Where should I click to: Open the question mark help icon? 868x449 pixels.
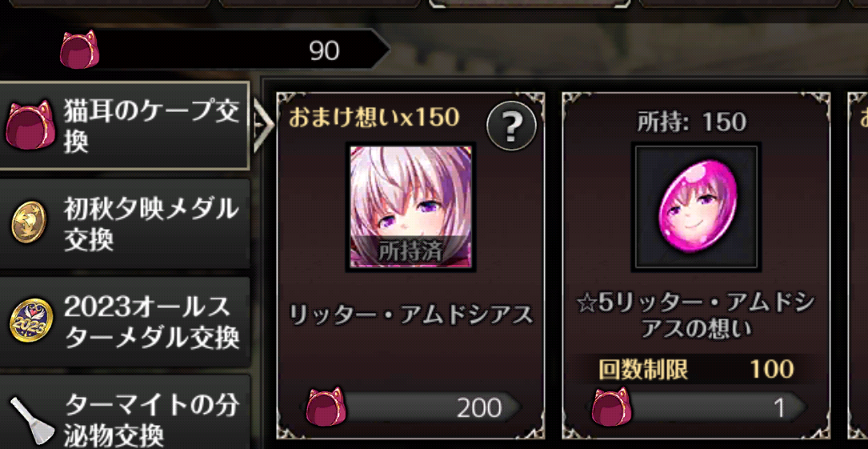511,126
